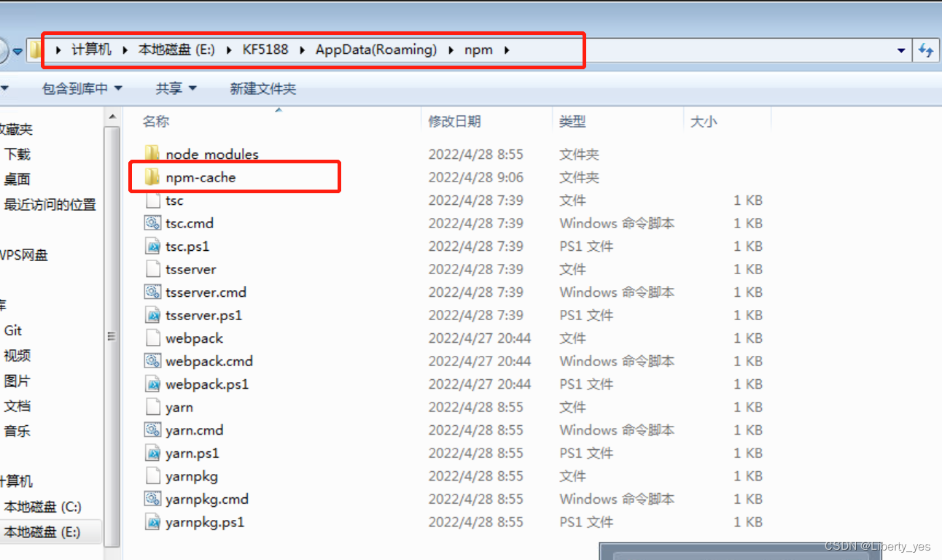Click the webpack.cmd script icon
This screenshot has width=942, height=560.
click(152, 361)
